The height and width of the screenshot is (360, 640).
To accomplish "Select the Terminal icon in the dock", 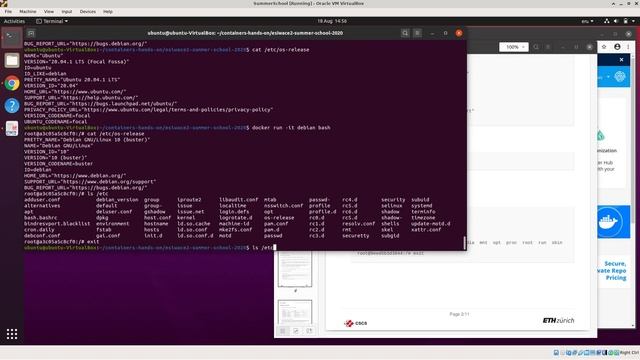I will (12, 38).
